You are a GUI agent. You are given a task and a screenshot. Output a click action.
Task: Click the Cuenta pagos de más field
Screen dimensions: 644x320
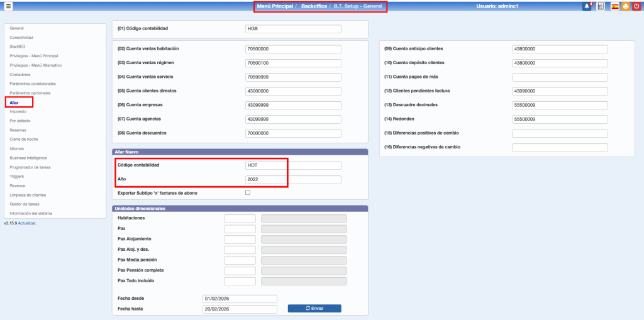(x=560, y=77)
